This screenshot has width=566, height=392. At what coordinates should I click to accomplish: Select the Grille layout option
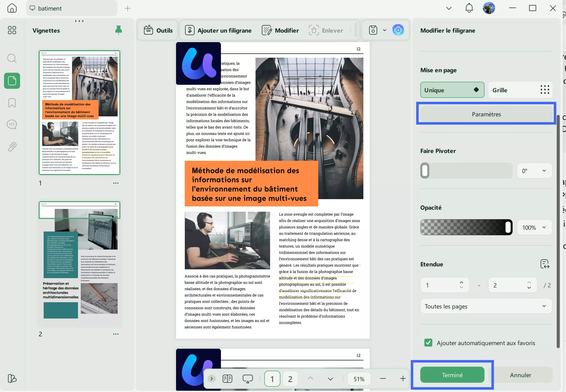[x=520, y=90]
